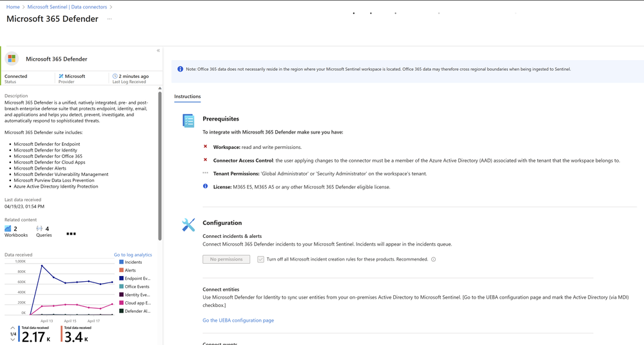
Task: Click 'Microsoft Defender for Identity' list item
Action: [45, 150]
